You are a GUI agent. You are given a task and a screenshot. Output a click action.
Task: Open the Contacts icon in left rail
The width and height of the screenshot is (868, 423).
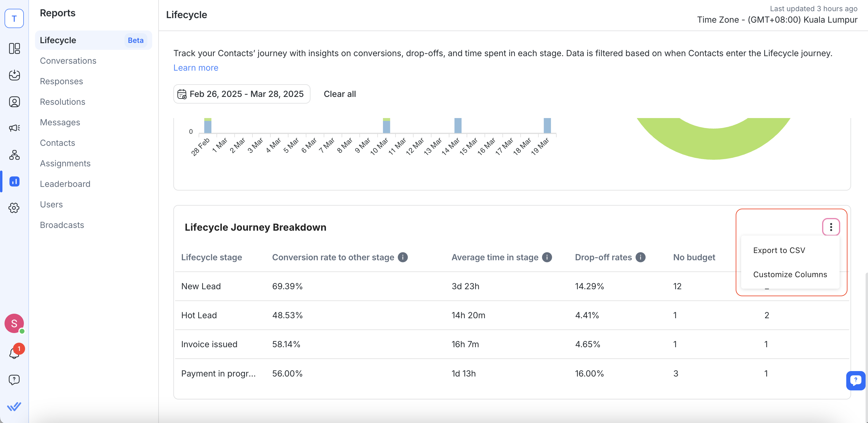click(14, 102)
